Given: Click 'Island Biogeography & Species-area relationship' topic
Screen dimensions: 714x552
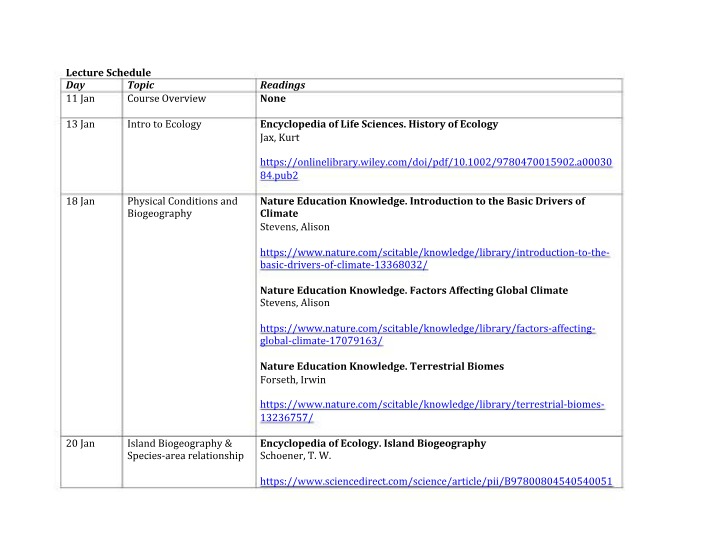Looking at the screenshot, I should [185, 450].
